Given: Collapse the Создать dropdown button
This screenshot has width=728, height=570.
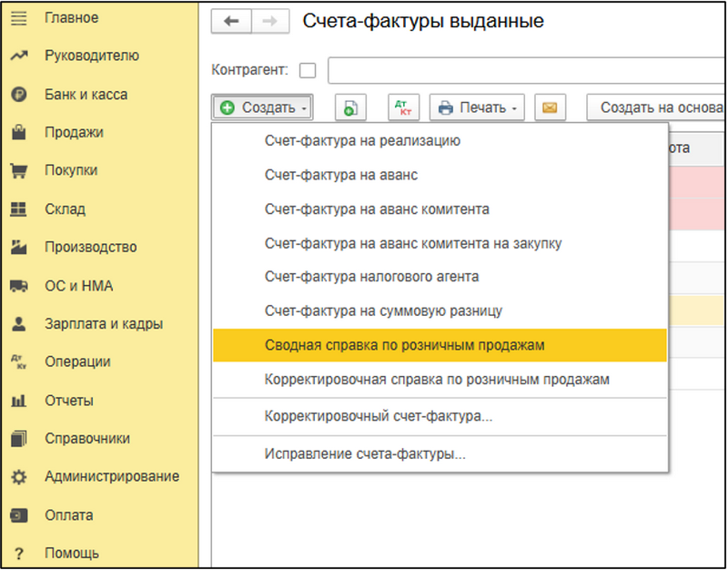Looking at the screenshot, I should [x=263, y=107].
